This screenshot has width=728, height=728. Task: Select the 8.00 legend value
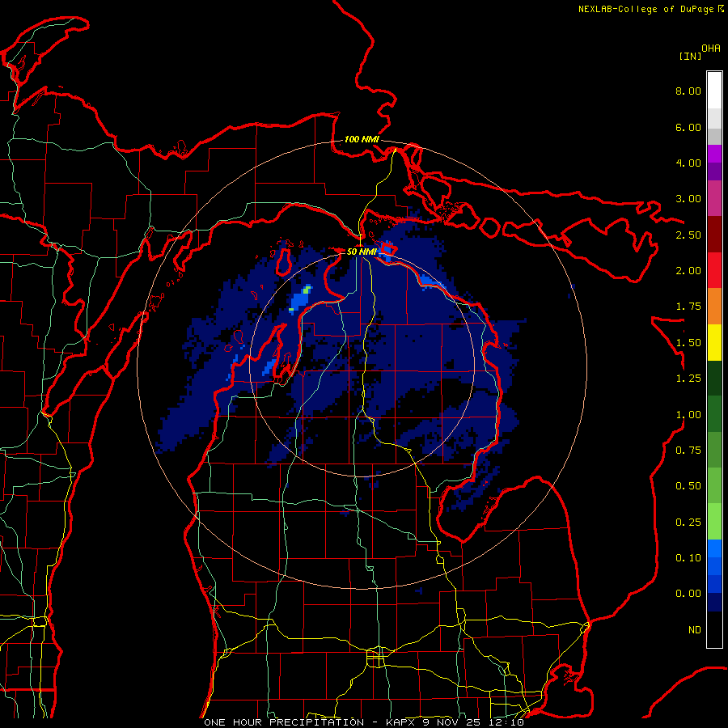[688, 91]
